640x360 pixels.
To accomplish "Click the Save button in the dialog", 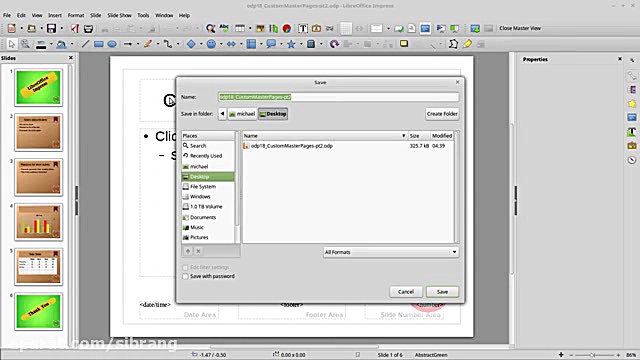I will [x=442, y=292].
